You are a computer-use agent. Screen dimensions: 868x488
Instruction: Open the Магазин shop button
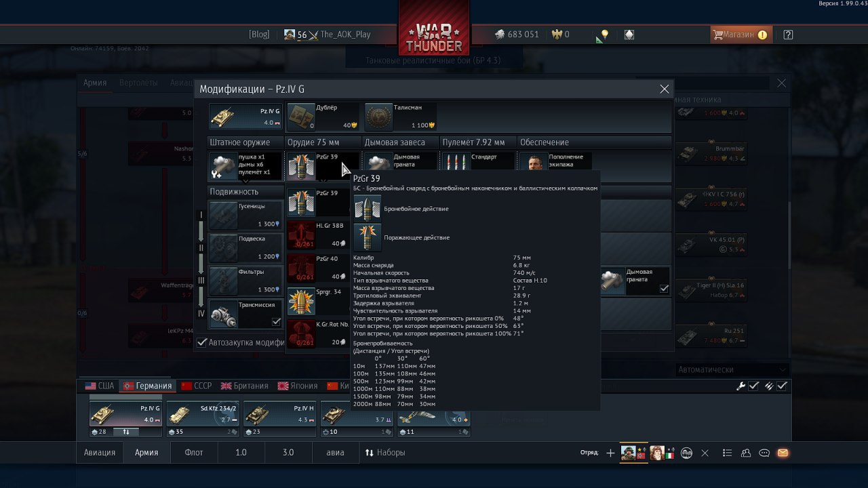pos(740,35)
